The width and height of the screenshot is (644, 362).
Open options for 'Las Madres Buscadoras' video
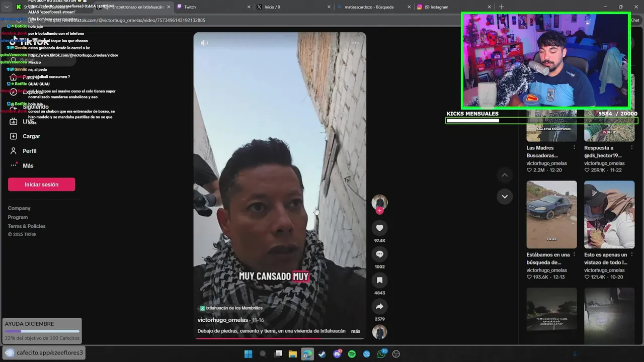574,148
